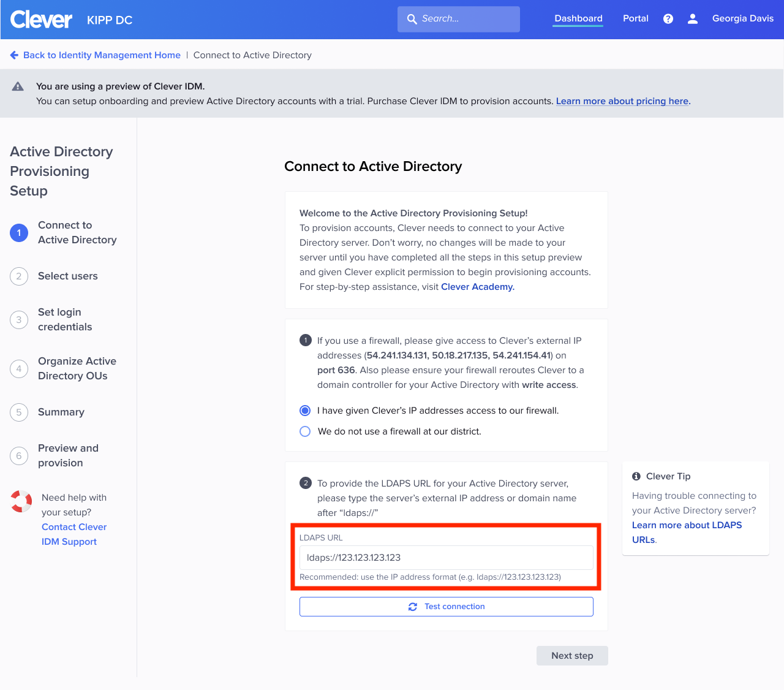Click the Clever logo
The height and width of the screenshot is (690, 784).
click(40, 19)
